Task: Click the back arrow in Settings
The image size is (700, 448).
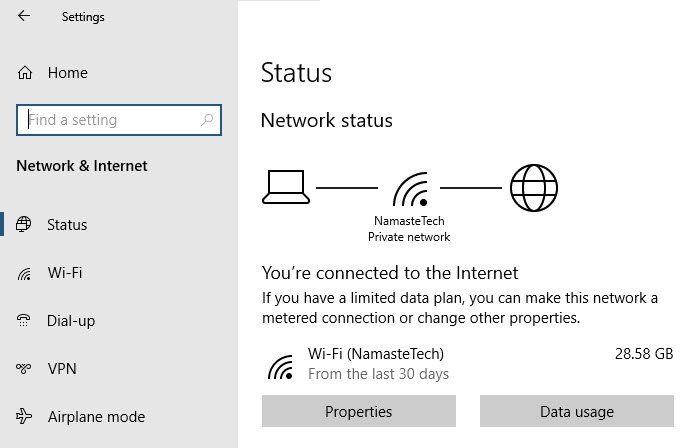Action: pyautogui.click(x=24, y=16)
